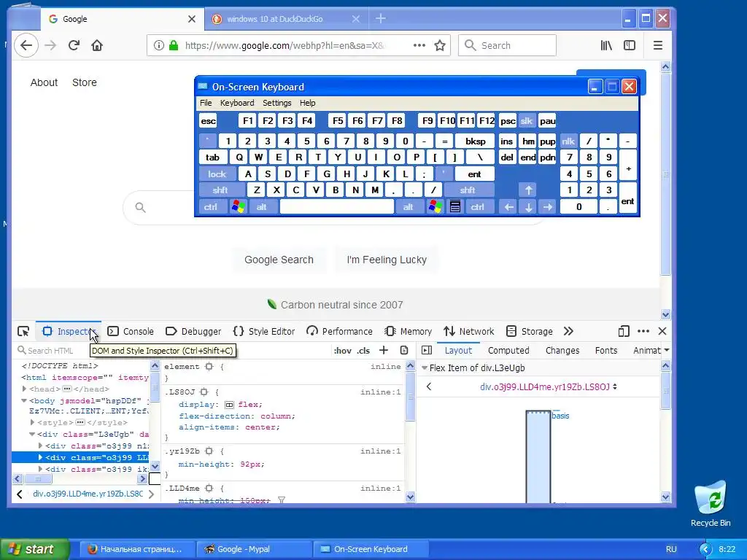747x560 pixels.
Task: Switch to the Console tab in DevTools
Action: coord(130,332)
